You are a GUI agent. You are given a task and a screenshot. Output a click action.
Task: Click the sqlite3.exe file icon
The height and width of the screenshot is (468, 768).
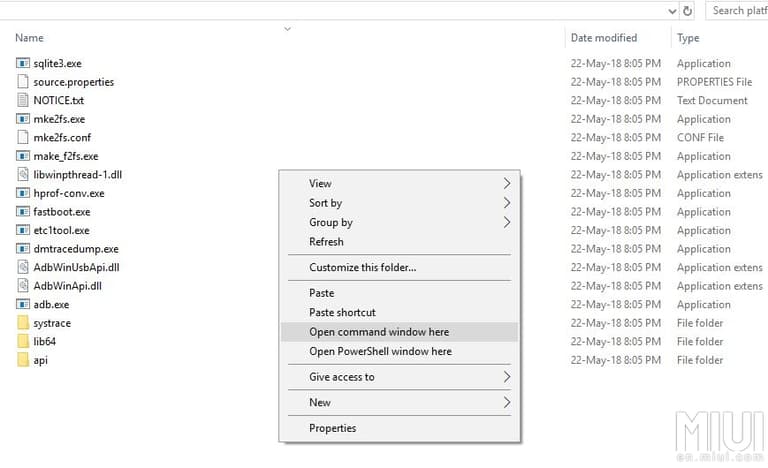(x=24, y=63)
